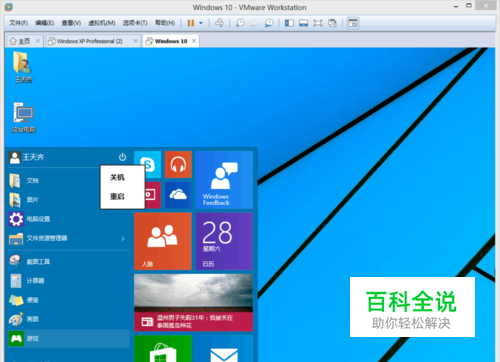Image resolution: width=500 pixels, height=362 pixels.
Task: Close the Windows 10 tab
Action: click(x=194, y=41)
